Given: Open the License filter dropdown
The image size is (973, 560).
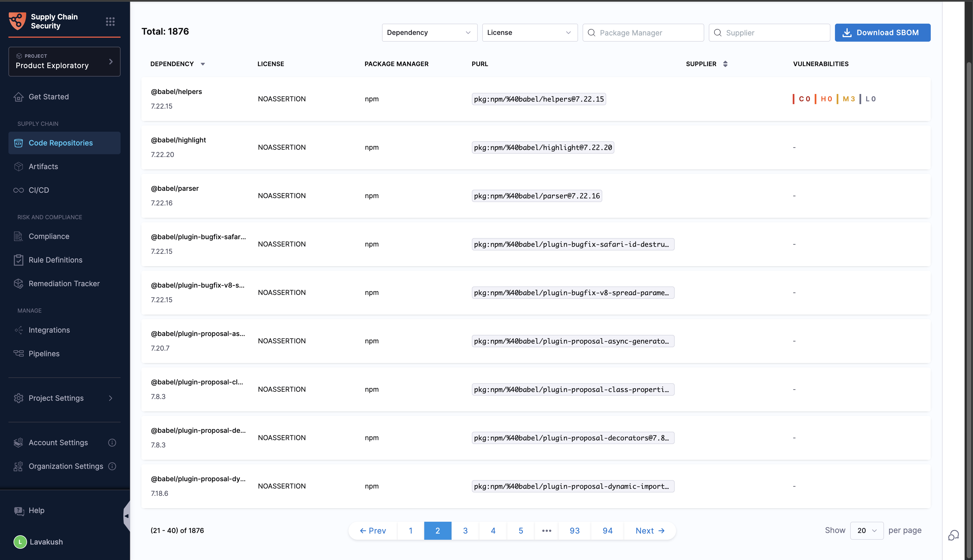Looking at the screenshot, I should pos(529,33).
